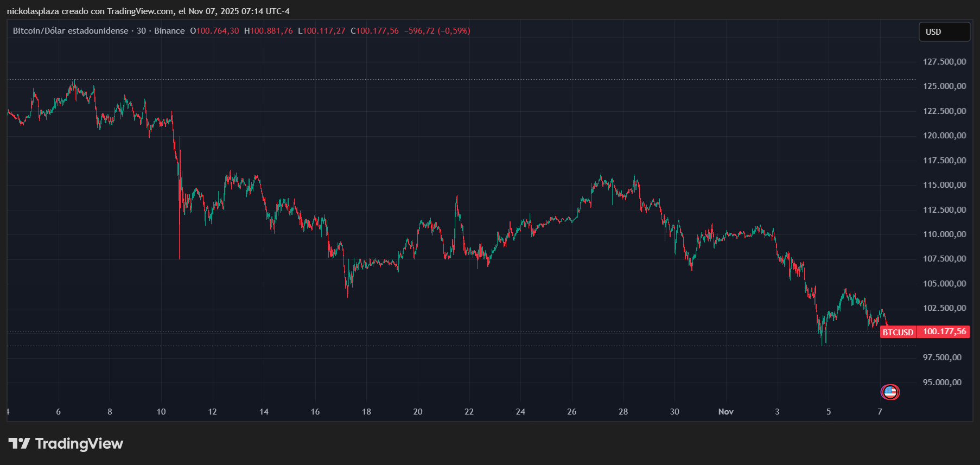Click the nickolasplaza creado con TradingView.com header
Image resolution: width=980 pixels, height=465 pixels.
tap(148, 11)
